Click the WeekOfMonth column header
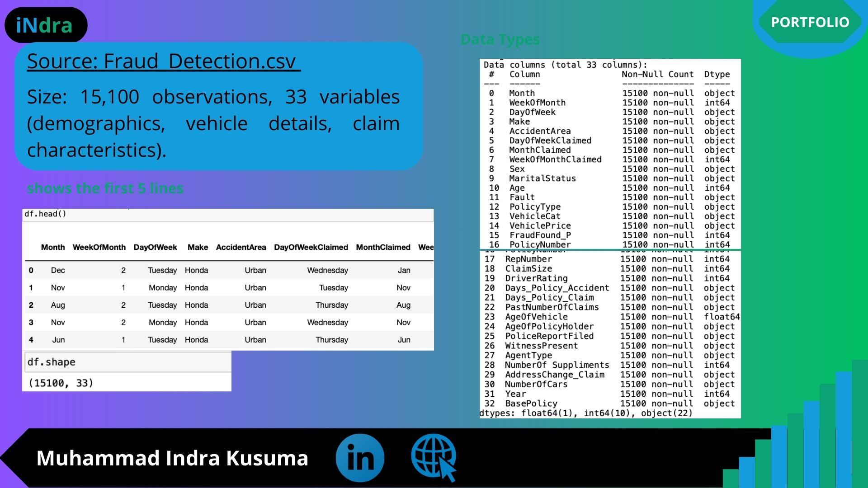Viewport: 868px width, 488px height. pos(99,247)
